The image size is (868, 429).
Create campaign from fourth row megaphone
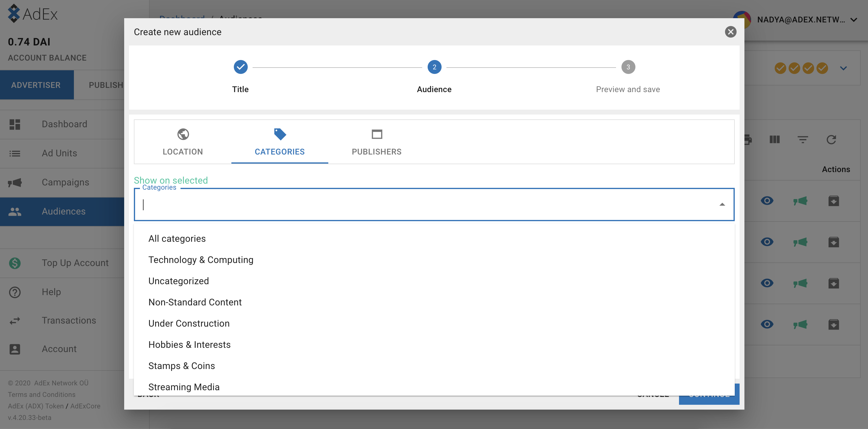pos(800,324)
